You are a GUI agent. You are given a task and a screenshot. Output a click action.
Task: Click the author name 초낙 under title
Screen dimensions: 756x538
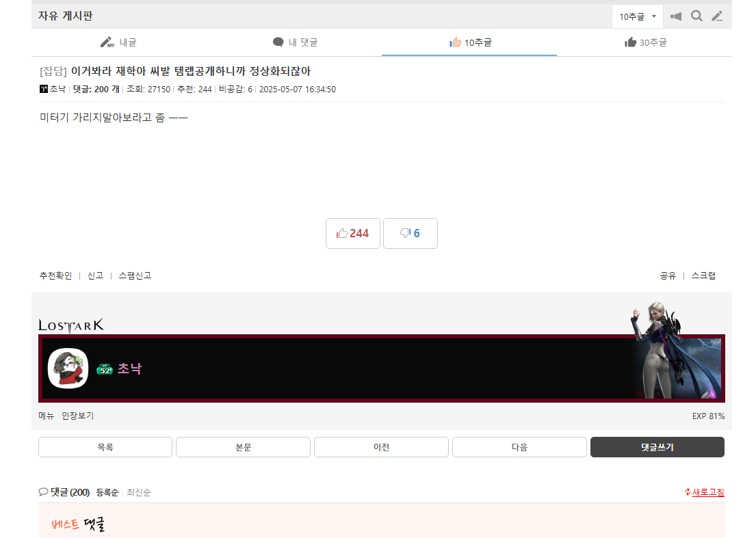tap(57, 89)
